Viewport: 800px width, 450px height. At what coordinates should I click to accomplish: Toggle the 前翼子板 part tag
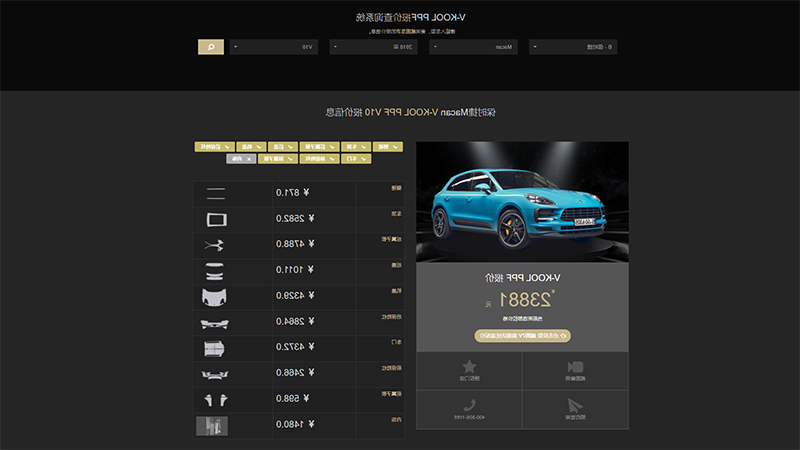tap(278, 159)
